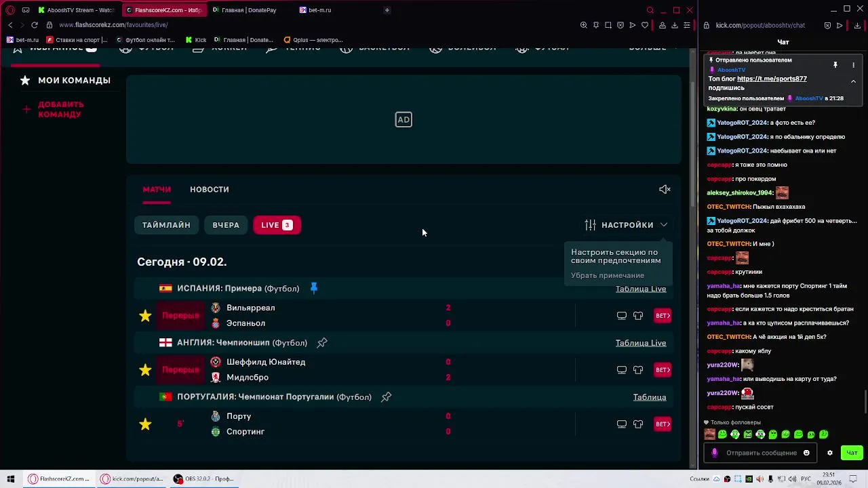Select the LIVE 3 filter
Image resolution: width=868 pixels, height=488 pixels.
(277, 225)
